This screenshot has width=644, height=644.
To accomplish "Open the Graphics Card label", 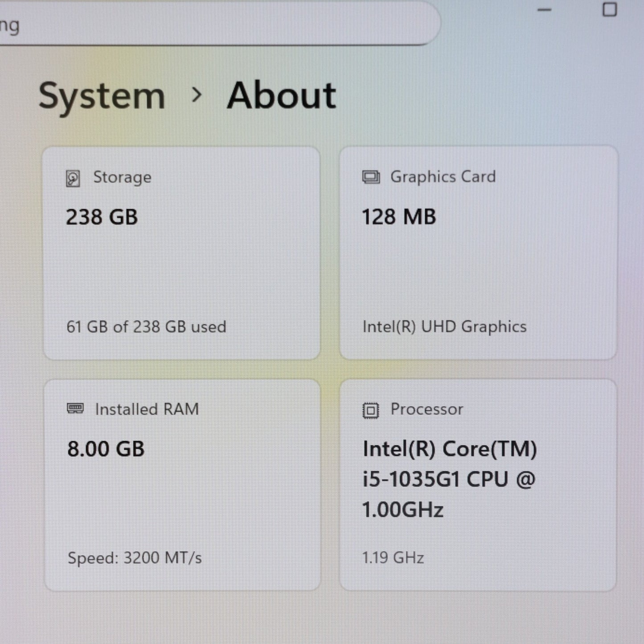I will 443,177.
